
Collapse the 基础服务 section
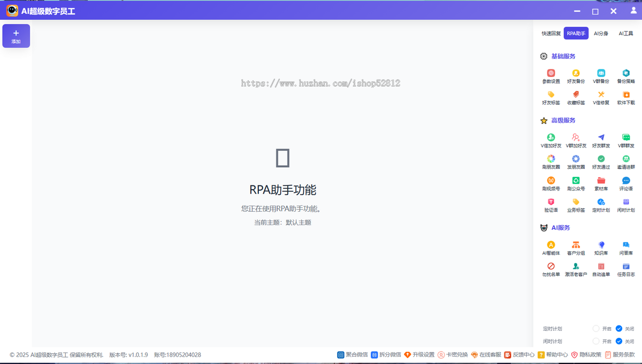pos(562,56)
